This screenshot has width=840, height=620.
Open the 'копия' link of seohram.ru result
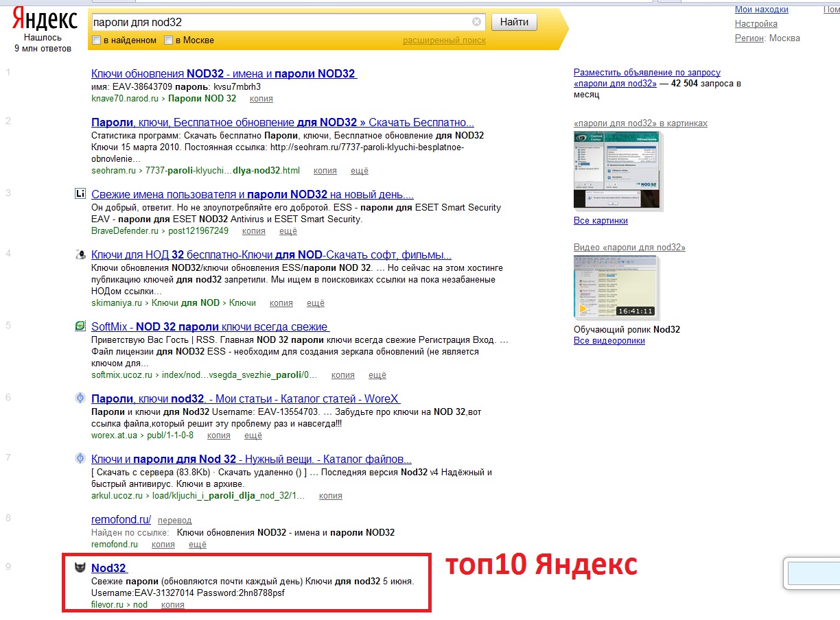325,171
